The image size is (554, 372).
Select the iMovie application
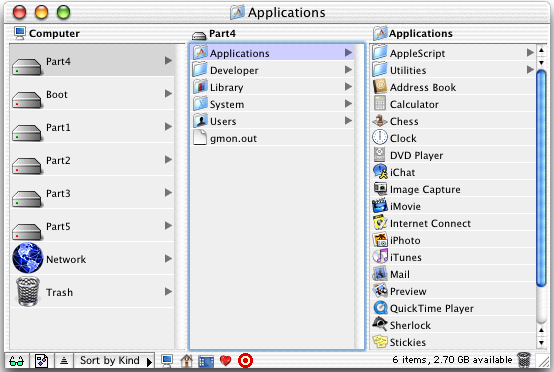pos(453,206)
